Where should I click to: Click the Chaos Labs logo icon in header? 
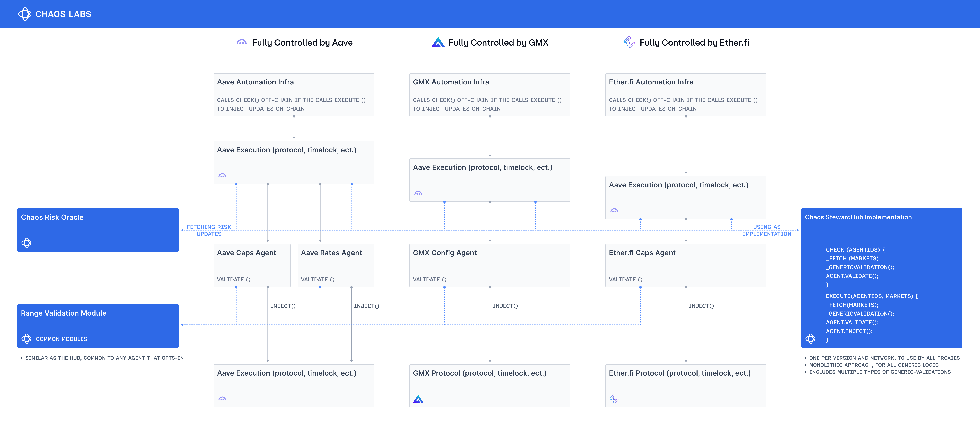(24, 14)
